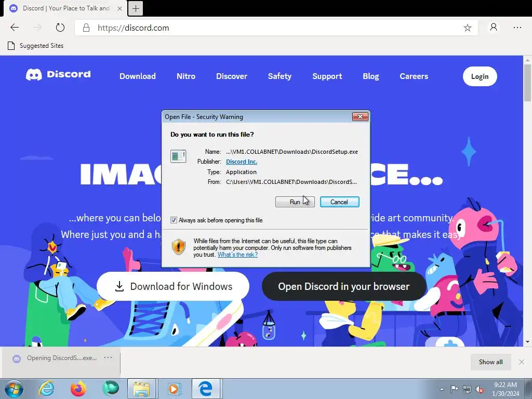Viewport: 532px width, 399px height.
Task: Click the vertical scrollbar thumb
Action: (x=527, y=83)
